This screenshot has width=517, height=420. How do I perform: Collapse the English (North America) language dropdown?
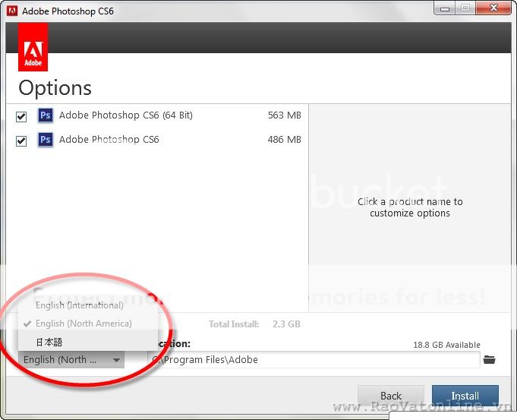(71, 360)
